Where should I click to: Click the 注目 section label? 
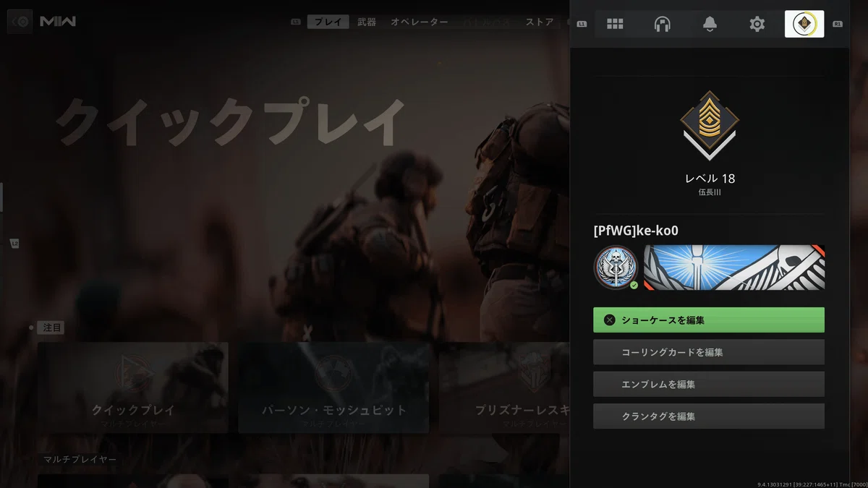pyautogui.click(x=52, y=328)
